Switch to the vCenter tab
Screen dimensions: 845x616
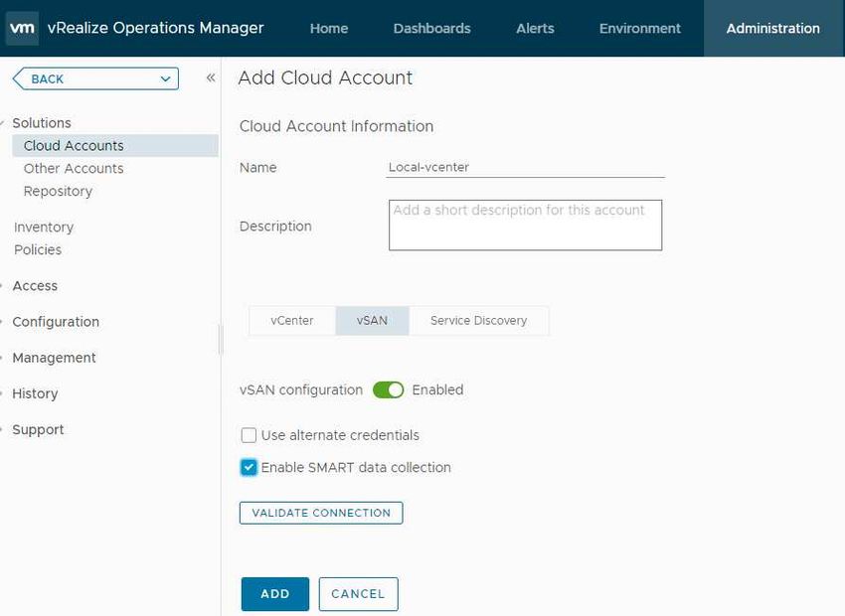coord(291,320)
